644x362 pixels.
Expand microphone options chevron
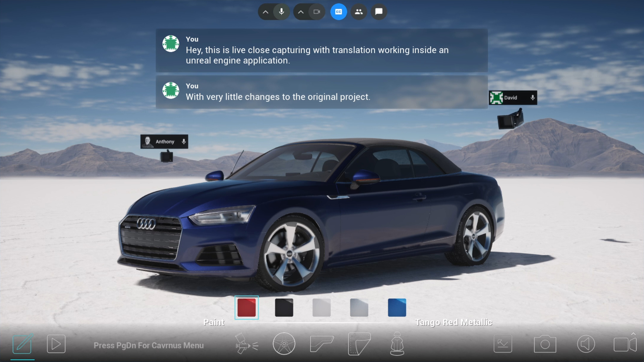(x=265, y=12)
